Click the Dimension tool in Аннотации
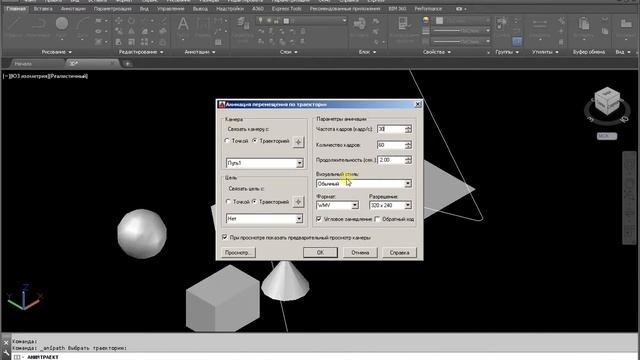Screen dimensions: 640x360 pos(203,24)
